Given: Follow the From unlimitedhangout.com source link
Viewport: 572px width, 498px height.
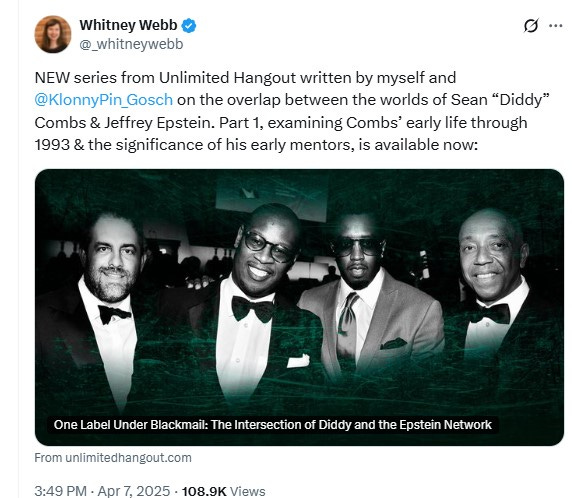Looking at the screenshot, I should (x=113, y=458).
